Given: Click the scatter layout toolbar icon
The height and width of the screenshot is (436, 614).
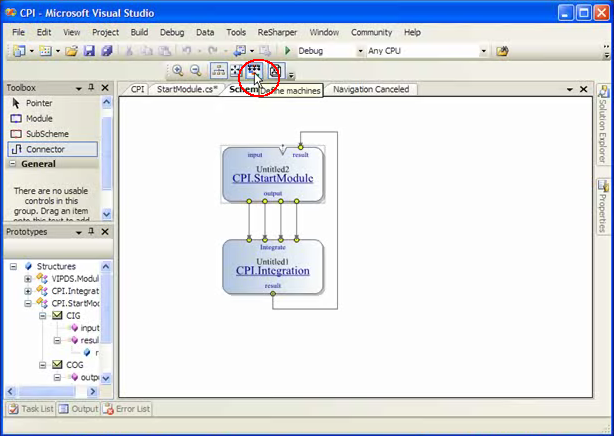Looking at the screenshot, I should click(x=236, y=71).
